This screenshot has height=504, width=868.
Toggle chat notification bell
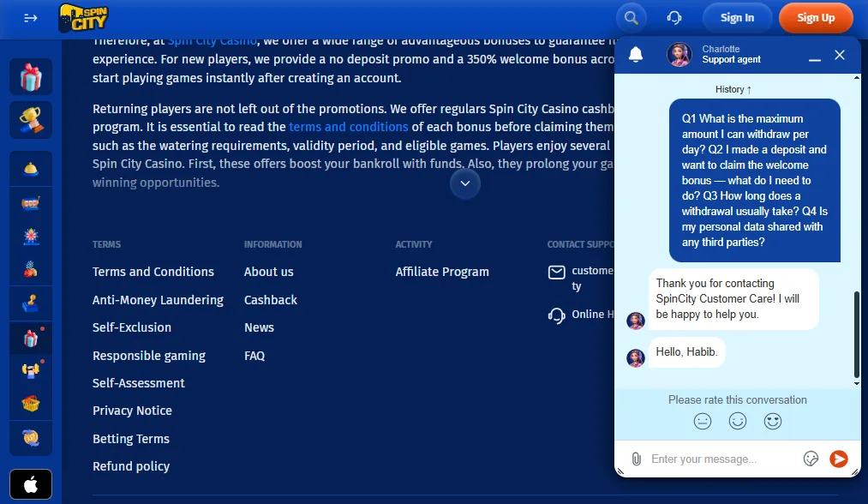(x=636, y=54)
